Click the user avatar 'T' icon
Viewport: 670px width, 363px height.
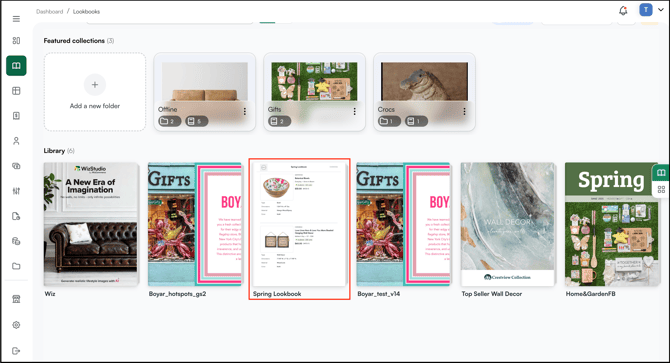[646, 9]
